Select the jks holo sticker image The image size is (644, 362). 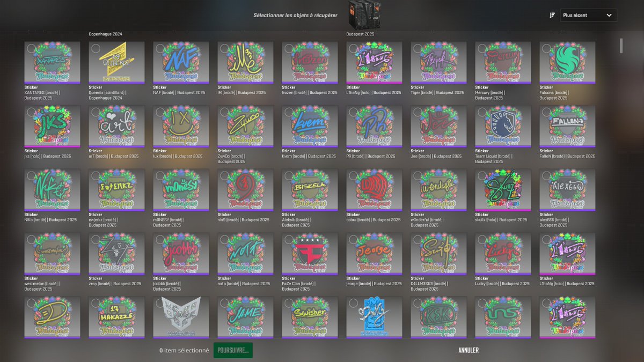52,126
